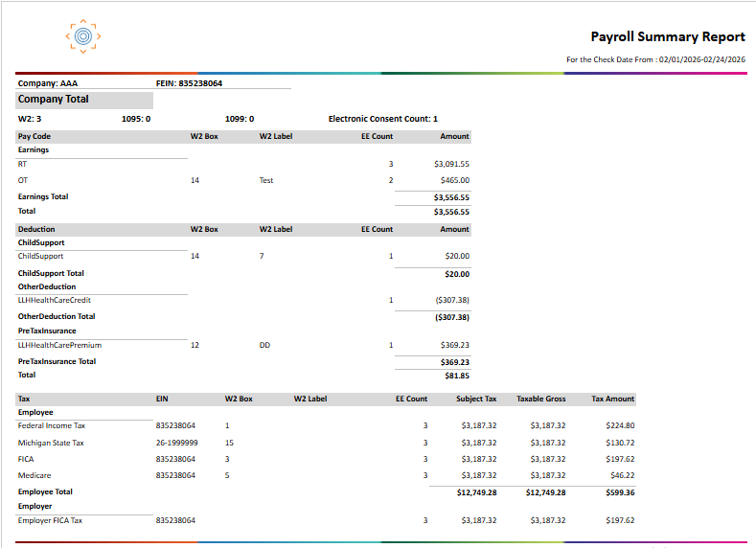Image resolution: width=756 pixels, height=548 pixels.
Task: Click the Electronic Consent Count text
Action: (383, 119)
